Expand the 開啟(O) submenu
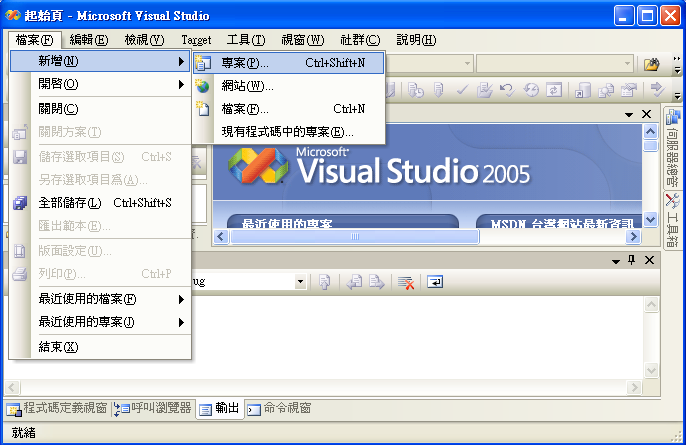The height and width of the screenshot is (445, 686). click(x=100, y=84)
